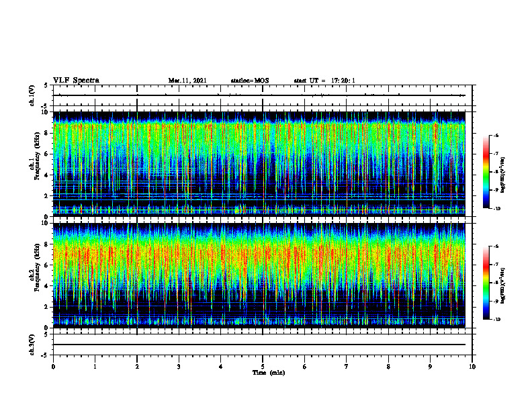Click the "-10" value on ch.2 colorbar
532x411 pixels.
pyautogui.click(x=496, y=319)
